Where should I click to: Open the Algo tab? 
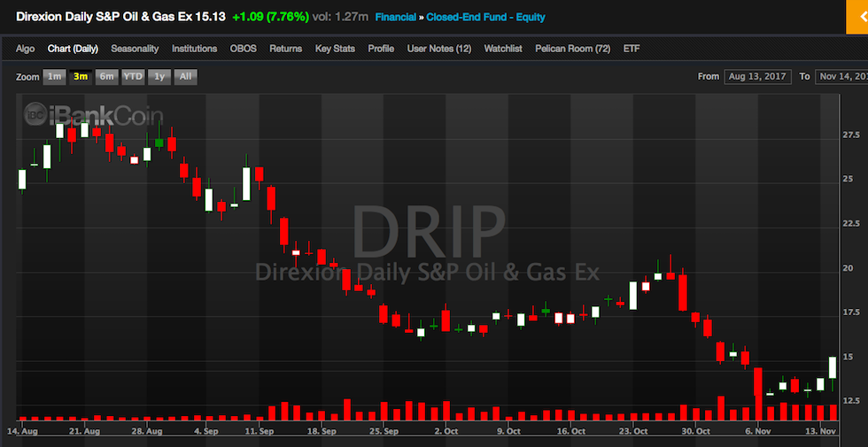click(25, 49)
